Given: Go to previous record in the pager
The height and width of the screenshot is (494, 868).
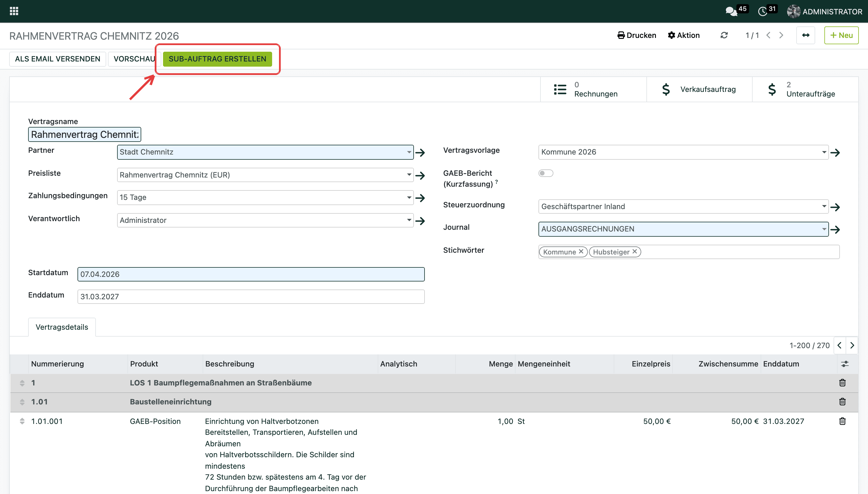Looking at the screenshot, I should [x=768, y=35].
